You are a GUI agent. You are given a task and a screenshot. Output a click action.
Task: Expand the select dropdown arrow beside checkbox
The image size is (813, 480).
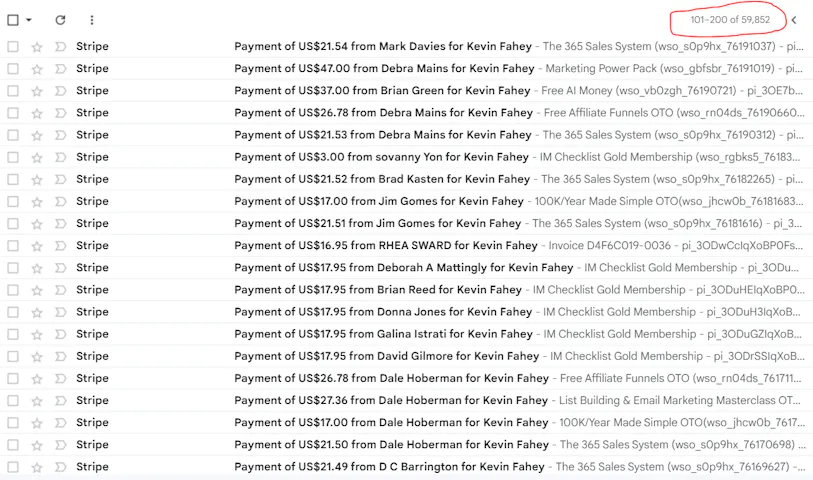[29, 20]
